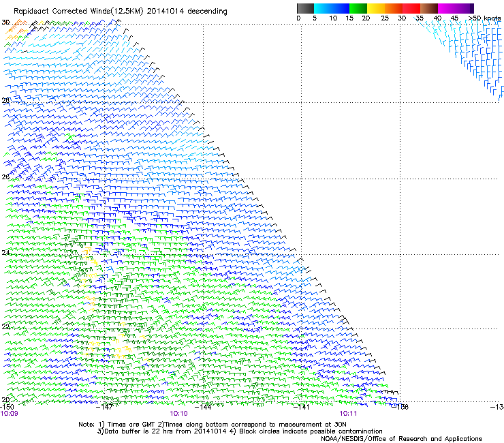Viewport: 504px width, 443px height.
Task: Click the '-147' longitude label
Action: pos(104,407)
